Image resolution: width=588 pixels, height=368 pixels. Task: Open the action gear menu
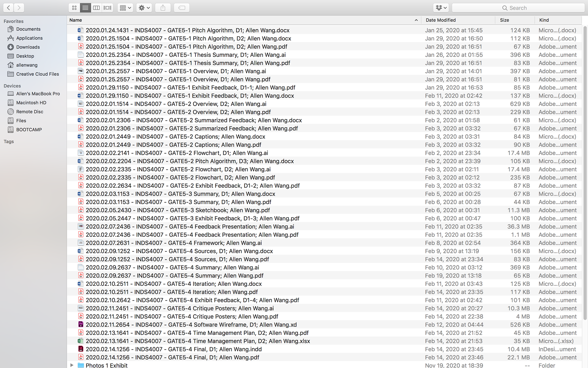[144, 8]
